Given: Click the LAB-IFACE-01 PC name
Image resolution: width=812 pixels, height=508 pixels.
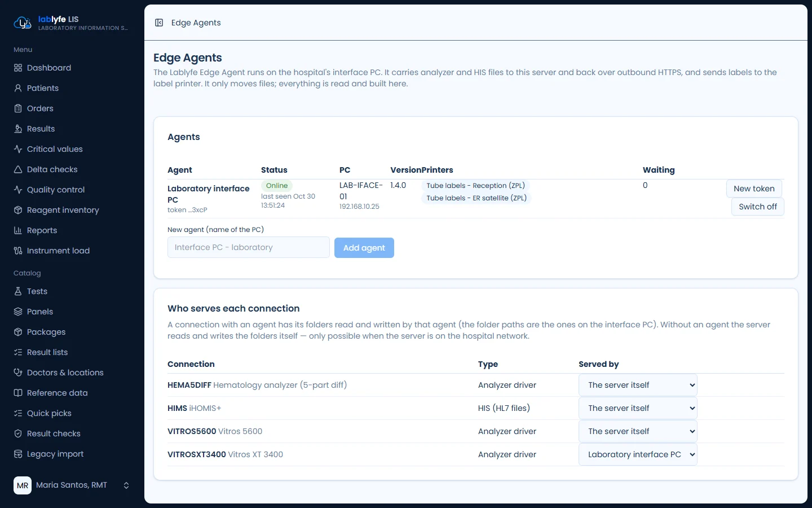Looking at the screenshot, I should point(361,191).
